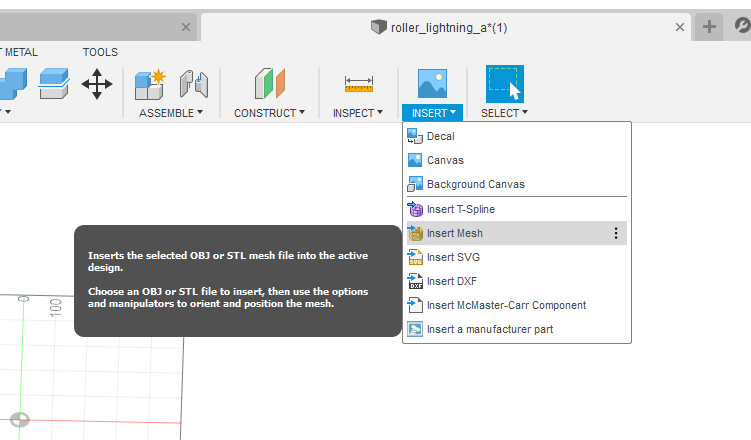
Task: Choose Decal from the Insert menu
Action: click(517, 136)
